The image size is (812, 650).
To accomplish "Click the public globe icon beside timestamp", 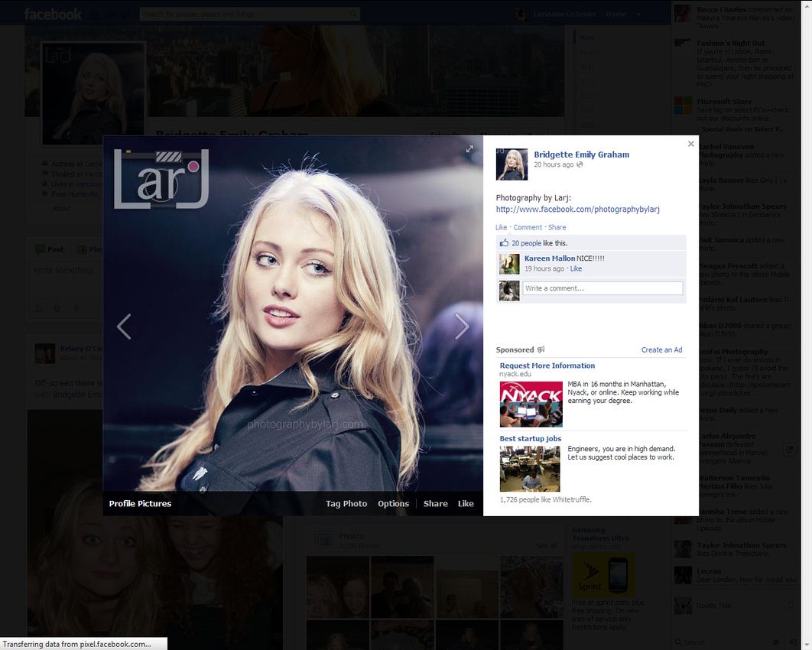I will tap(580, 164).
